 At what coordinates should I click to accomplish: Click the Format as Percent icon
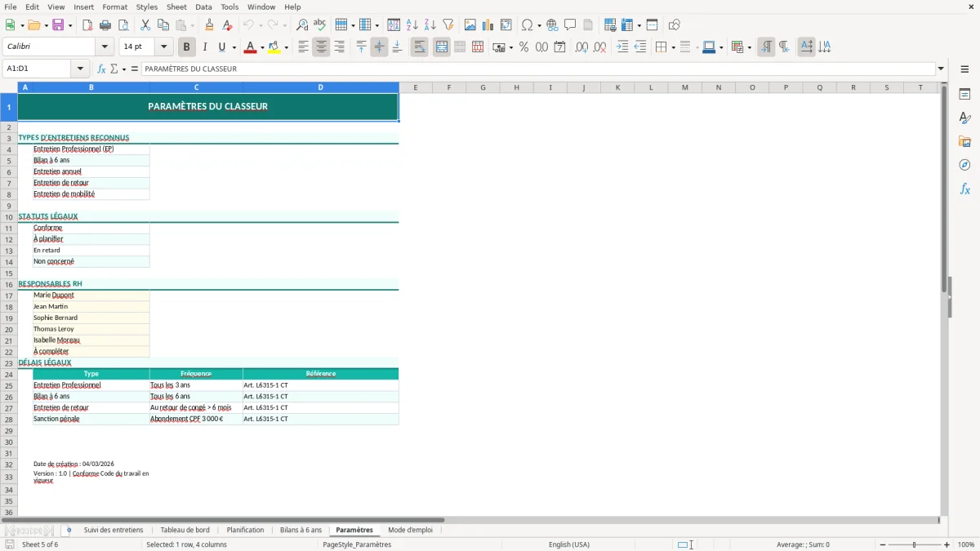523,47
